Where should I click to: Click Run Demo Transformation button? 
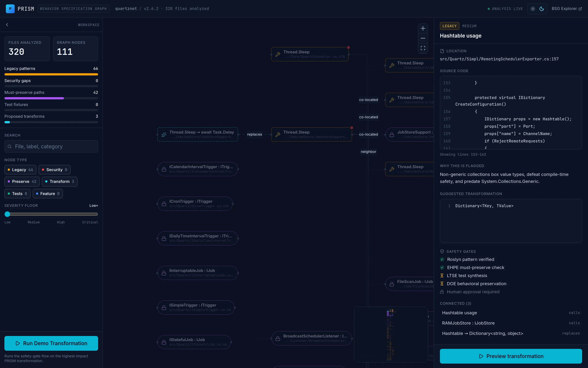click(51, 343)
